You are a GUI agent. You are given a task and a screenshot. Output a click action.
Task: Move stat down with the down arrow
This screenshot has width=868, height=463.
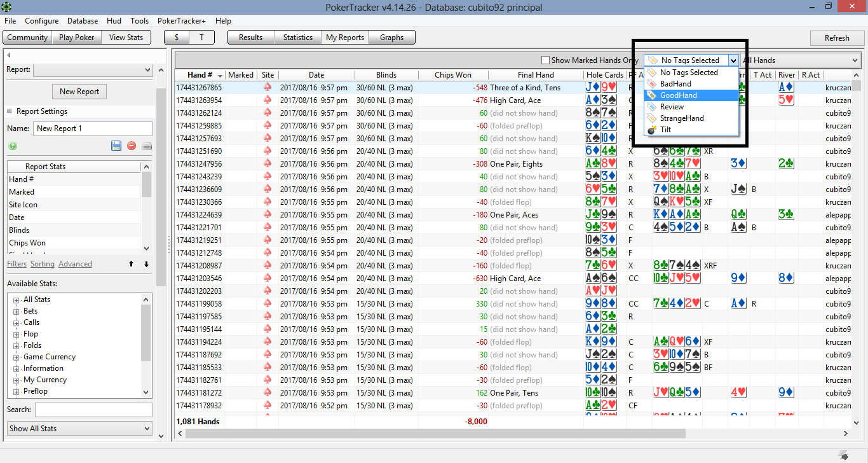pos(146,264)
